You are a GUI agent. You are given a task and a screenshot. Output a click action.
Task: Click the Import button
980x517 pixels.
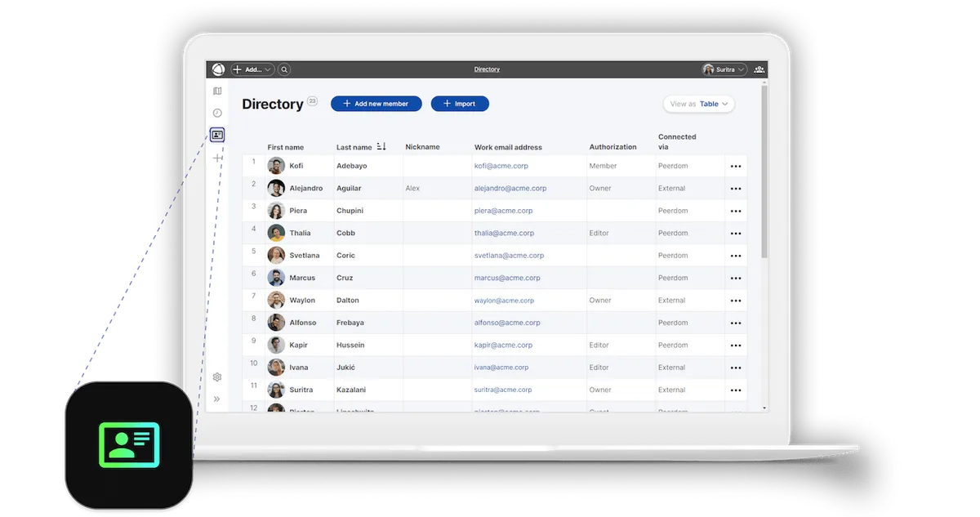[x=460, y=104]
